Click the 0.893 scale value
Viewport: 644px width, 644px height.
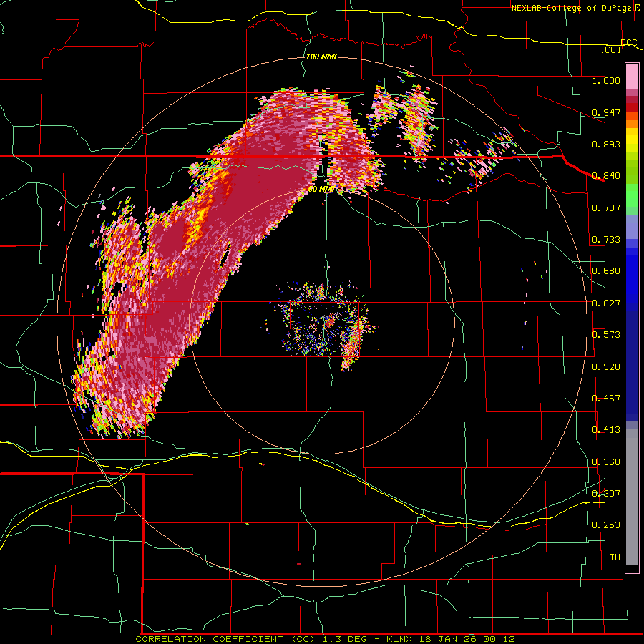[x=606, y=144]
